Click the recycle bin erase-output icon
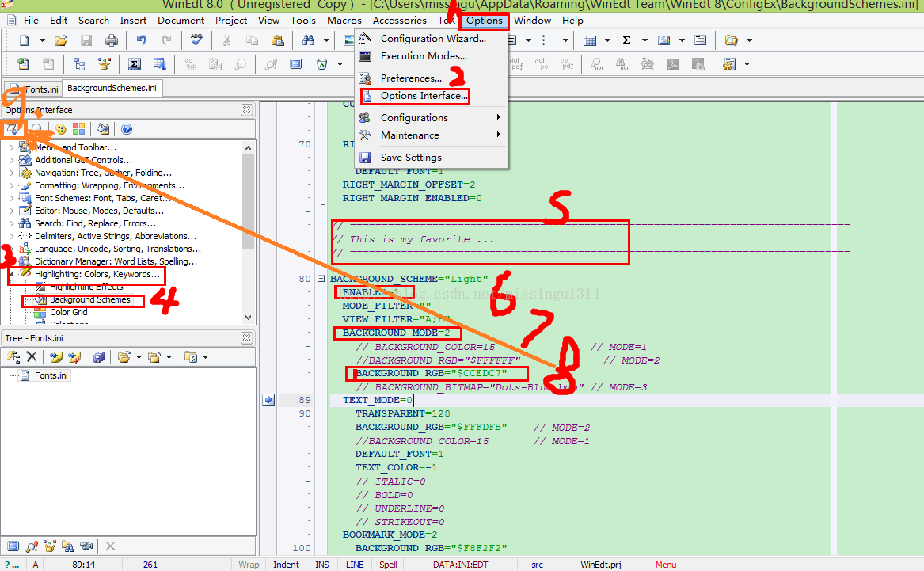The height and width of the screenshot is (571, 924). click(x=321, y=64)
